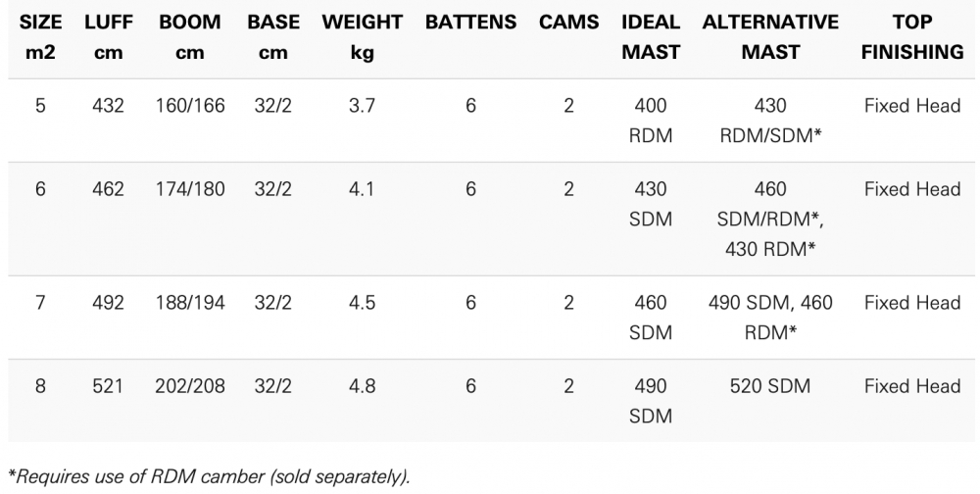Click the WEIGHT kg column header
Image resolution: width=980 pixels, height=494 pixels.
click(x=362, y=37)
